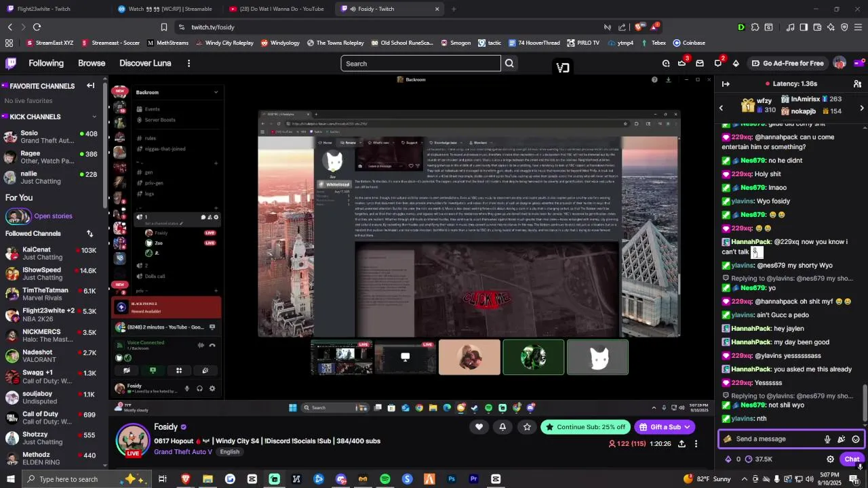Open new tab plus button

pos(454,9)
